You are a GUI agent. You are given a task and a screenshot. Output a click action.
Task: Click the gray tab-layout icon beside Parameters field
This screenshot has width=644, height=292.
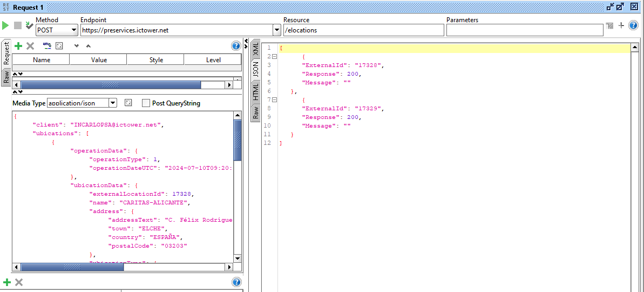(610, 25)
